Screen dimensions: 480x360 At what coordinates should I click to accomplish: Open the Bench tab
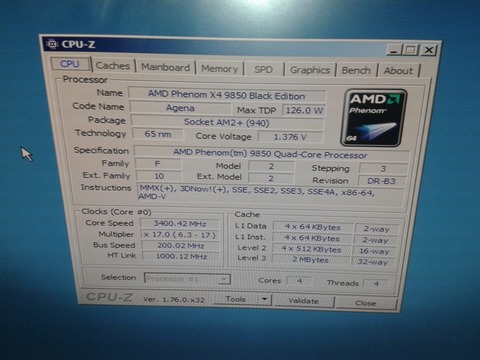(x=356, y=70)
